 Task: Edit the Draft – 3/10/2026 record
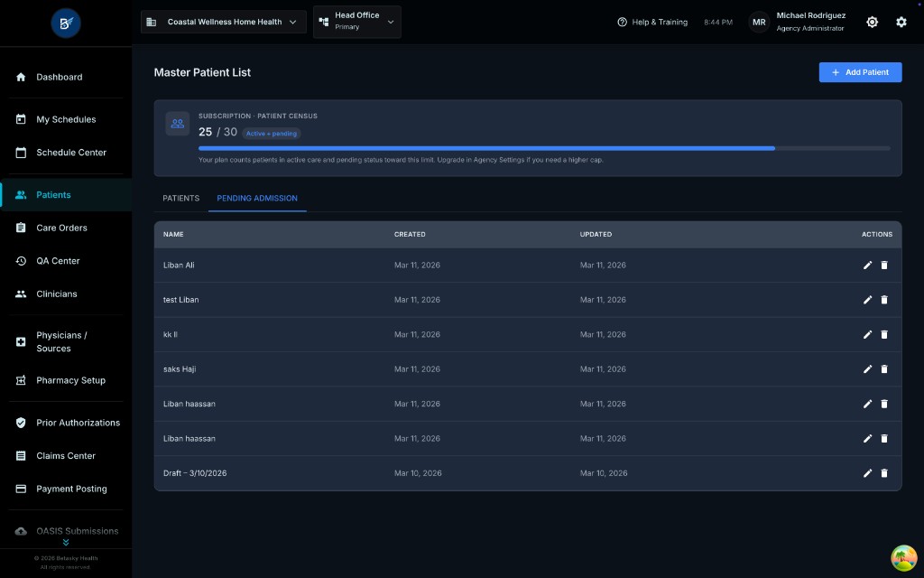(x=867, y=473)
